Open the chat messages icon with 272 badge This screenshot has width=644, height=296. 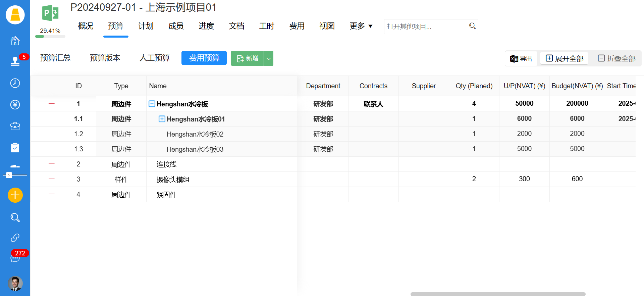15,258
